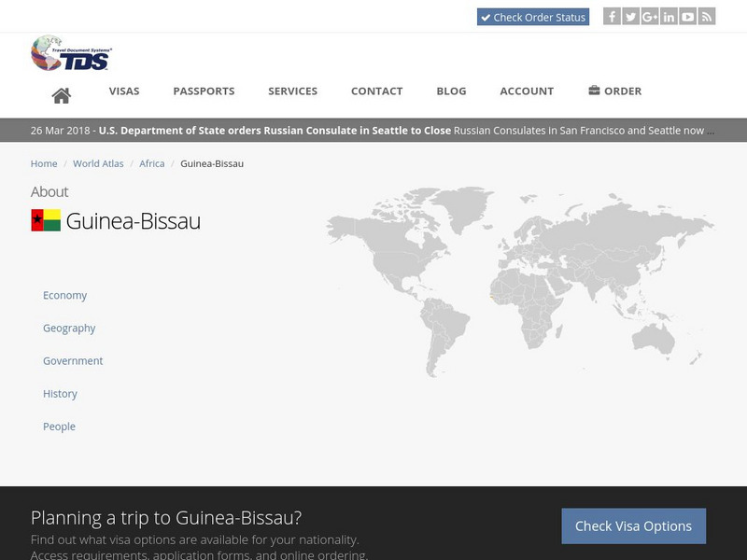Open the Passports menu
The image size is (747, 560).
[x=204, y=91]
